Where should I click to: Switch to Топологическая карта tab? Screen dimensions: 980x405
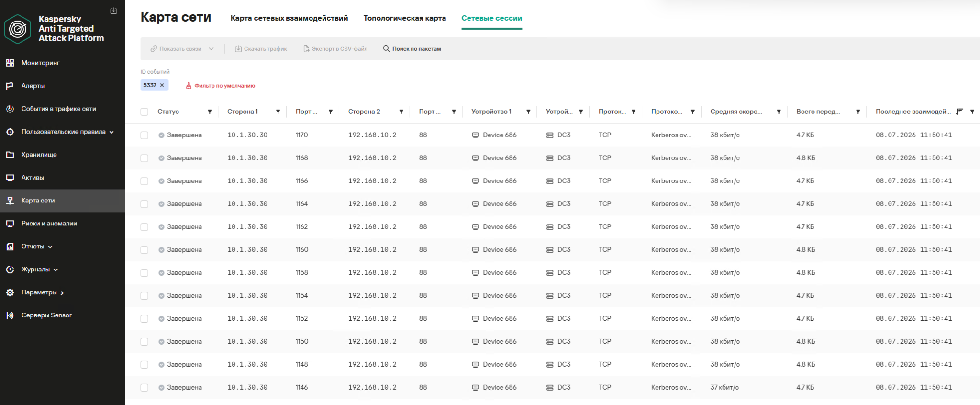pos(404,18)
